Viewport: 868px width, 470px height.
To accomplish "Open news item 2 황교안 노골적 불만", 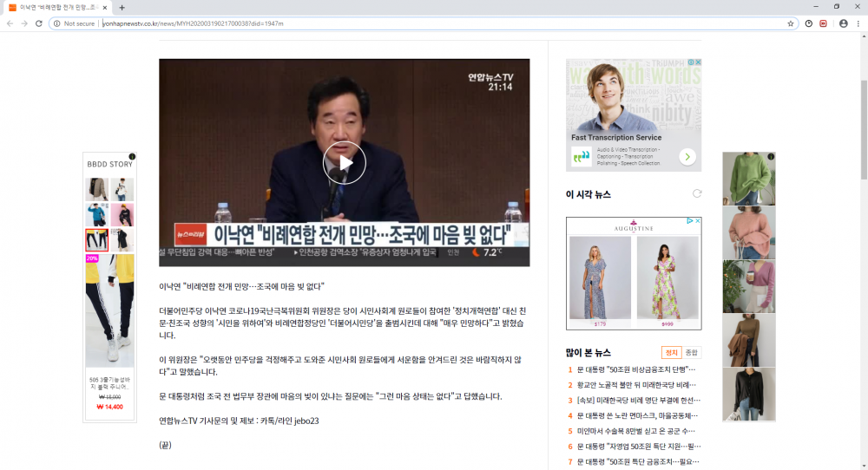I will 636,385.
